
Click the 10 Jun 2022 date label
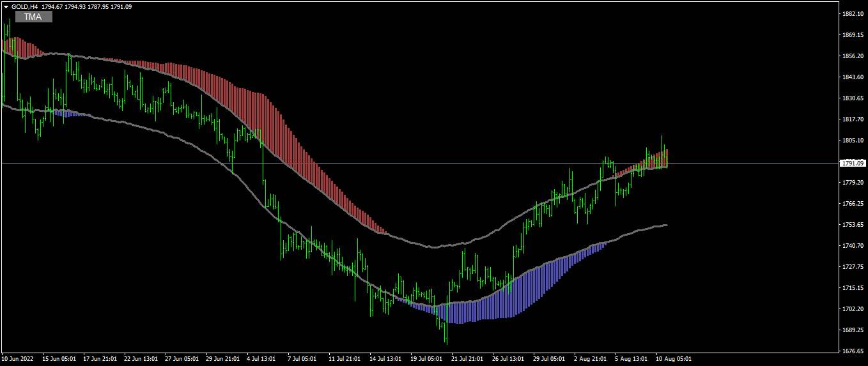[x=19, y=359]
